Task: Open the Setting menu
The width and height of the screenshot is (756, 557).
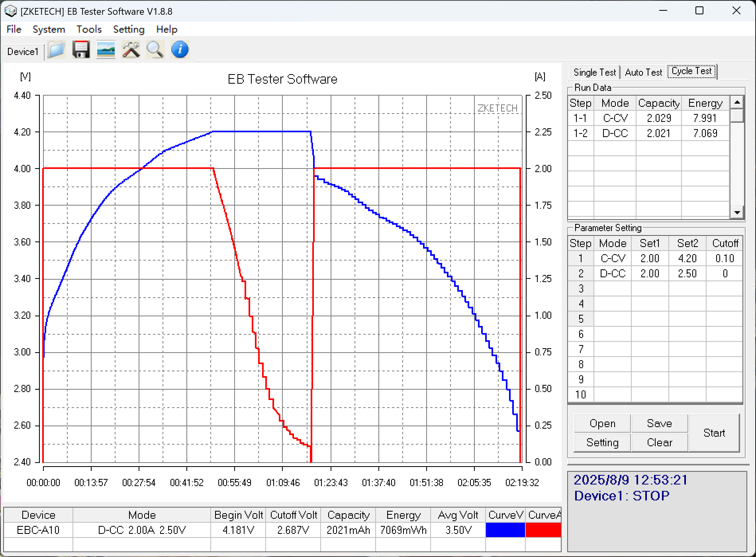Action: [x=129, y=29]
